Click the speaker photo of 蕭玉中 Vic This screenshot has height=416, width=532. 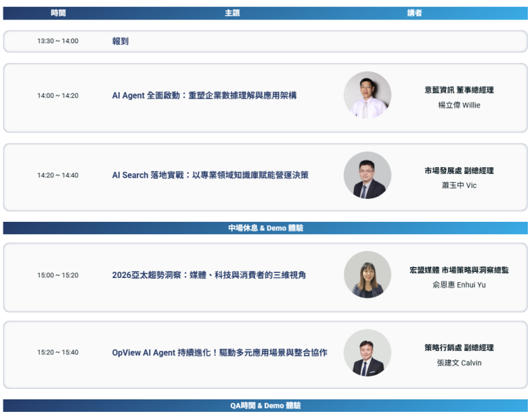point(367,175)
